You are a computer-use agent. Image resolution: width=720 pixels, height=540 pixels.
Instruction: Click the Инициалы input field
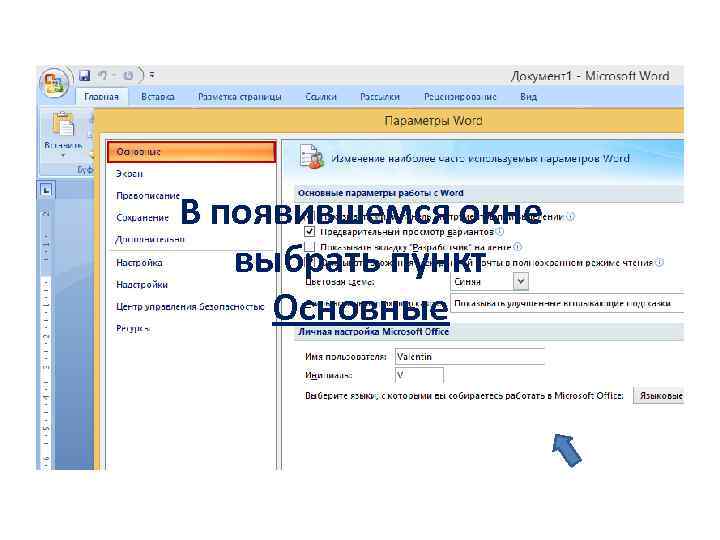pos(419,375)
